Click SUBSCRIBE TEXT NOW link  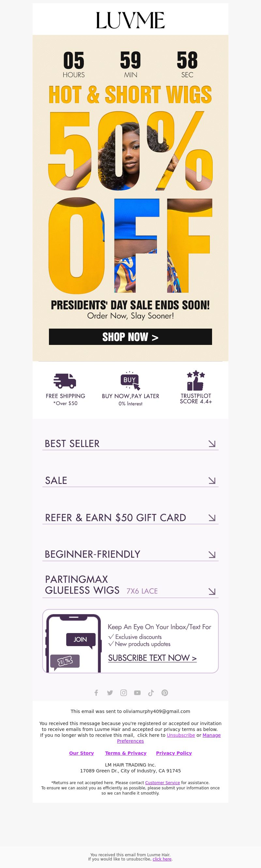[152, 658]
